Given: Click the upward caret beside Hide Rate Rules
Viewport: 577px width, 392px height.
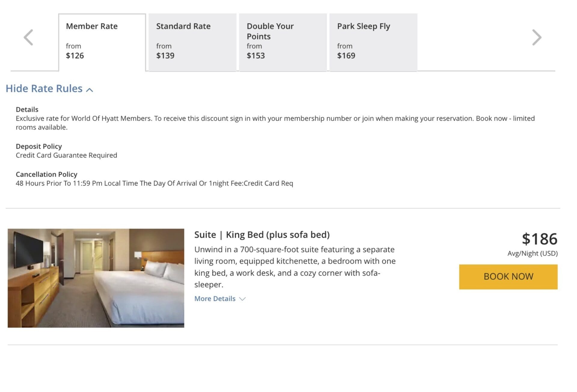Looking at the screenshot, I should pos(89,90).
